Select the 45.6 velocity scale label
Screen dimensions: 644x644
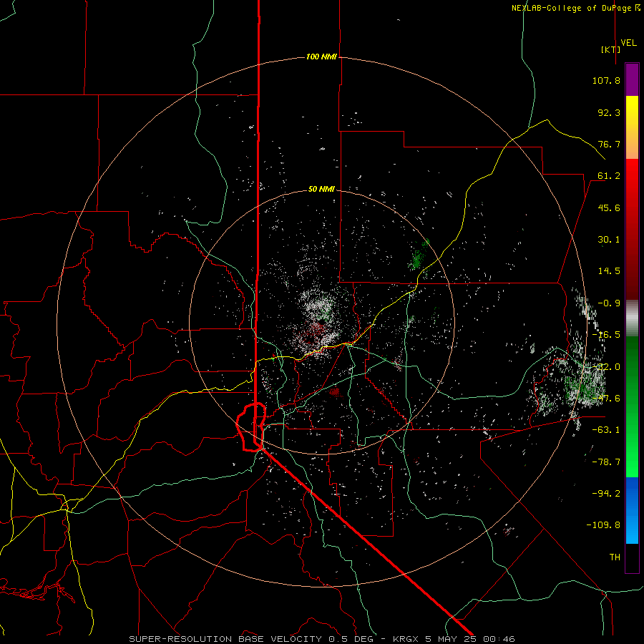tap(609, 208)
